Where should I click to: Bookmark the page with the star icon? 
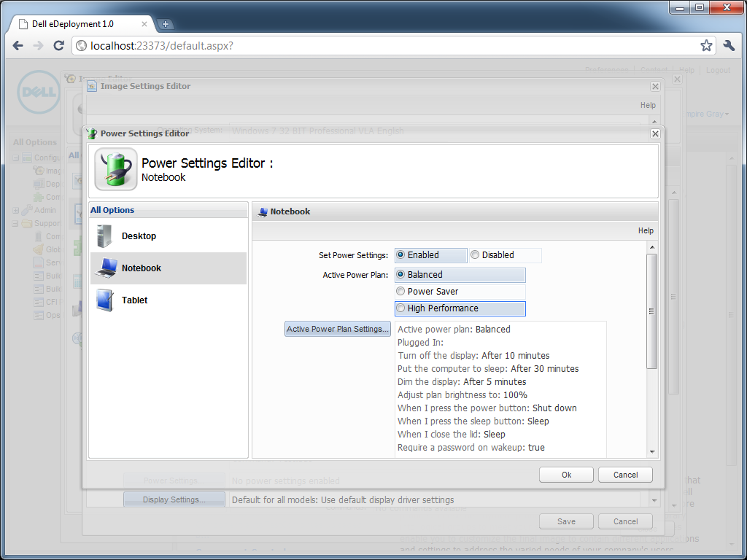706,46
